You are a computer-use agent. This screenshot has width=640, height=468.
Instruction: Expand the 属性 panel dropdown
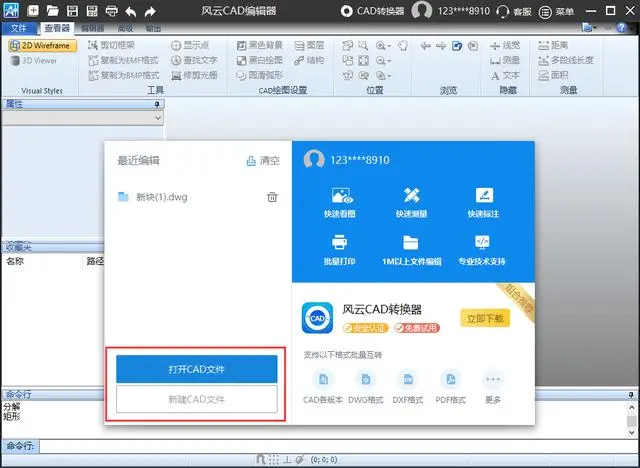[158, 118]
